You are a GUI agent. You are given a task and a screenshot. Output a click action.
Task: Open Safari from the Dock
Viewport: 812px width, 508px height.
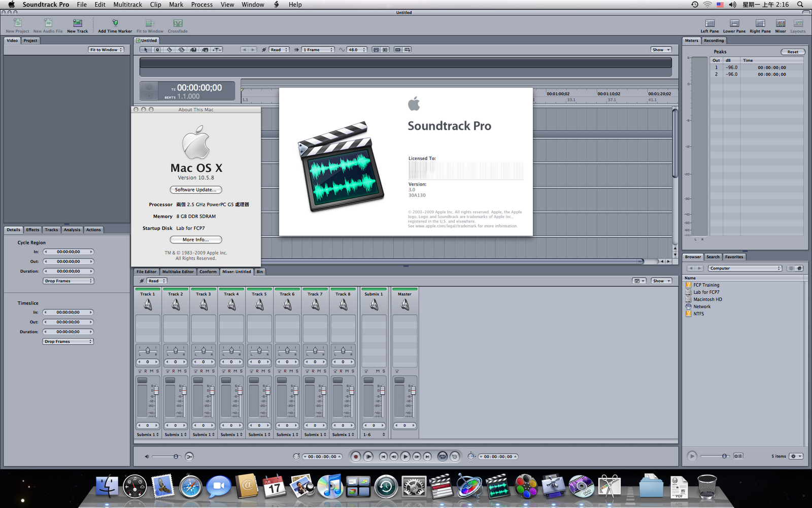[x=191, y=486]
